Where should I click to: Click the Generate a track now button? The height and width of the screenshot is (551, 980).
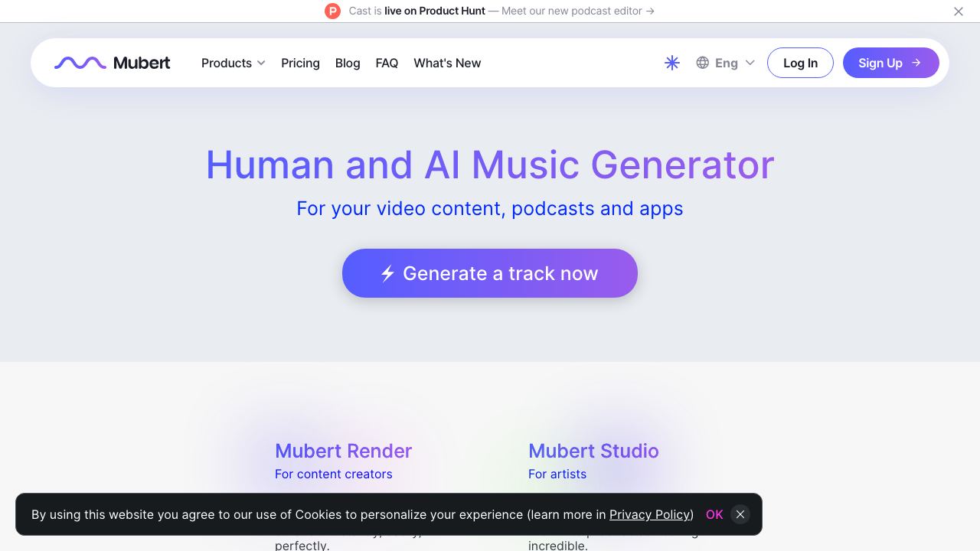[x=490, y=273]
